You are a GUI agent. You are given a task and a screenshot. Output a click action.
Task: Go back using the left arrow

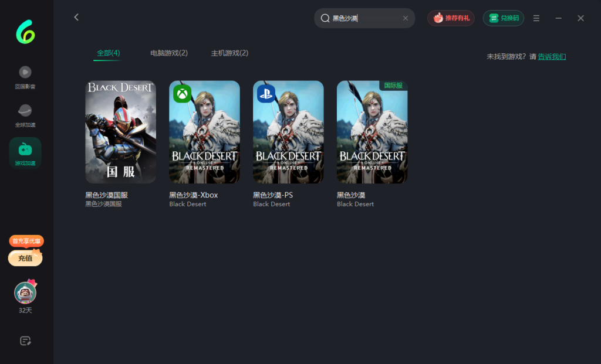(x=76, y=18)
